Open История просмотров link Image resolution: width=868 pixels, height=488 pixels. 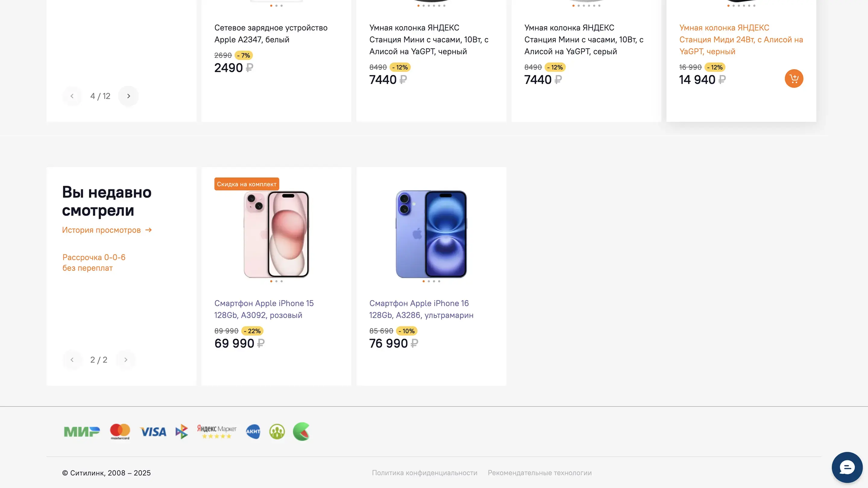107,230
